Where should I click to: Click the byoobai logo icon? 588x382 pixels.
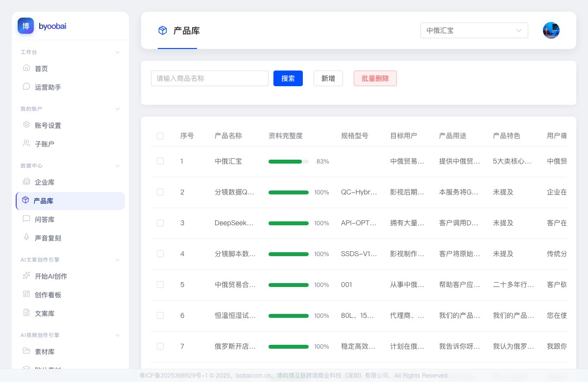pos(25,26)
